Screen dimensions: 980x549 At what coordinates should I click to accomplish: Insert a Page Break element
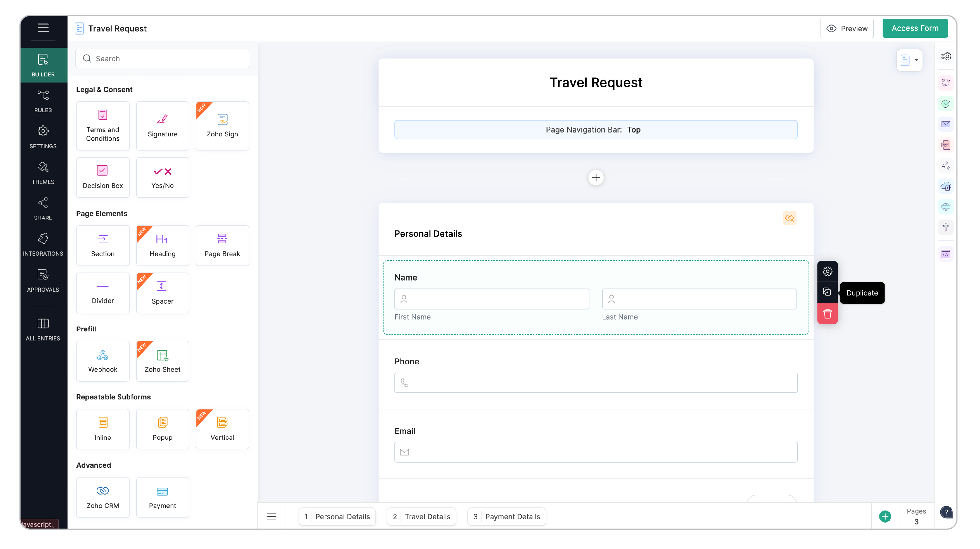tap(222, 245)
